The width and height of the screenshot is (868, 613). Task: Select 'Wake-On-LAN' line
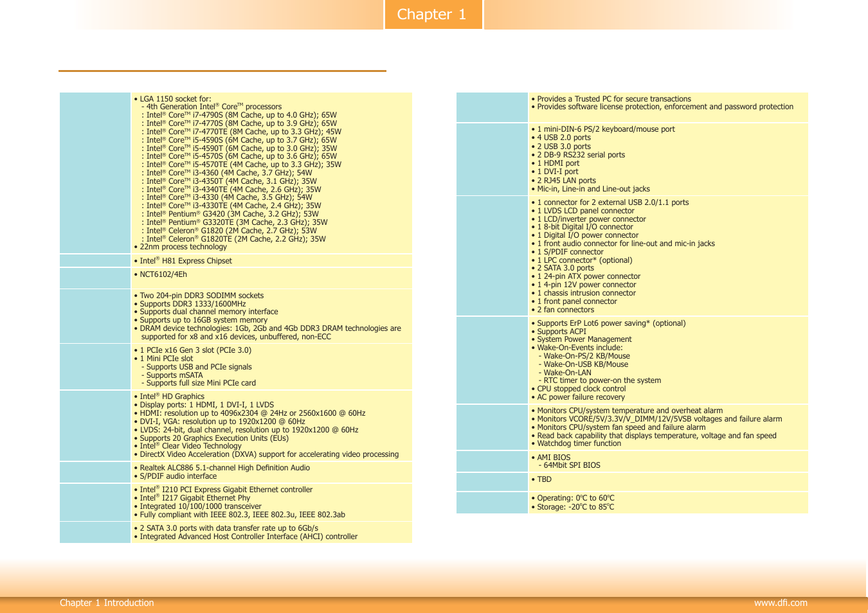coord(565,373)
